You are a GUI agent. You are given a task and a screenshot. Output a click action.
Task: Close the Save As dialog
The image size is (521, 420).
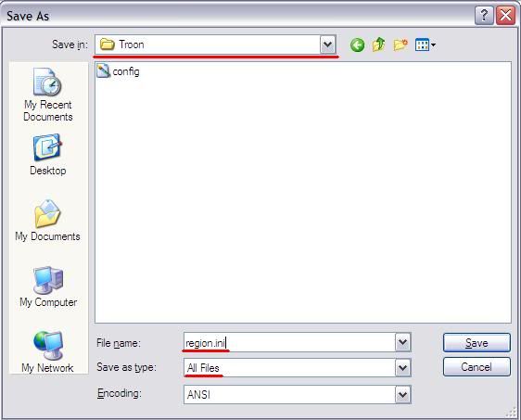[x=505, y=15]
